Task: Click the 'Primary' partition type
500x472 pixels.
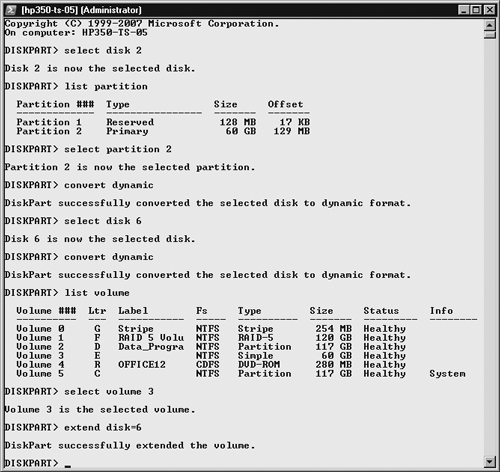Action: pos(127,131)
